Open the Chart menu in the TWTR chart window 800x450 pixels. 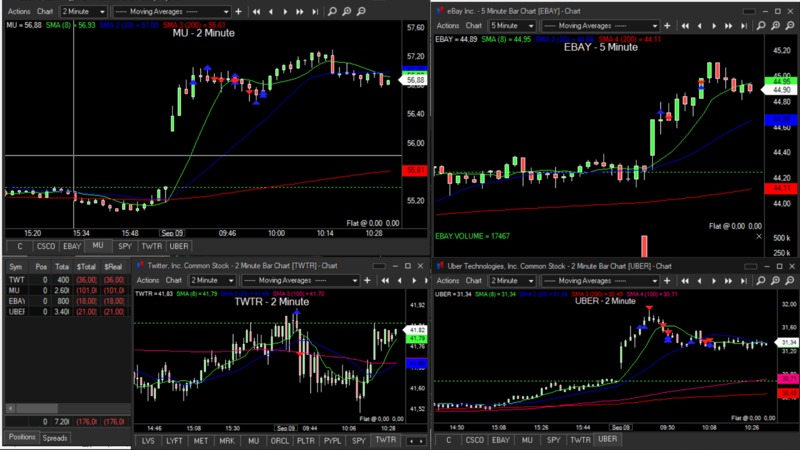coord(174,281)
